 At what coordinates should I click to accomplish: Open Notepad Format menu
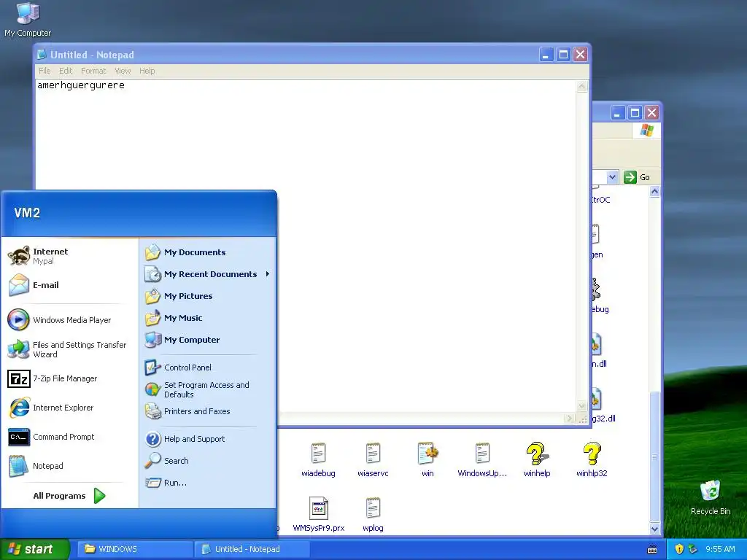[93, 71]
